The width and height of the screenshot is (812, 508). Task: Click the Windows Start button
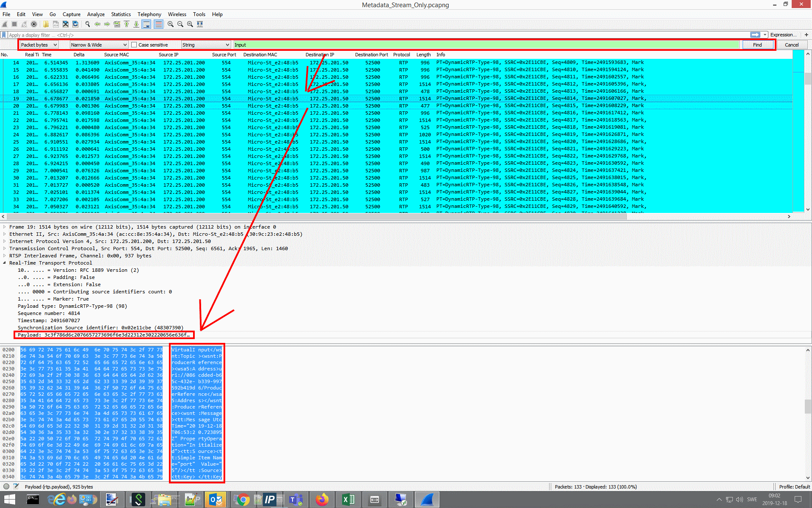tap(10, 500)
